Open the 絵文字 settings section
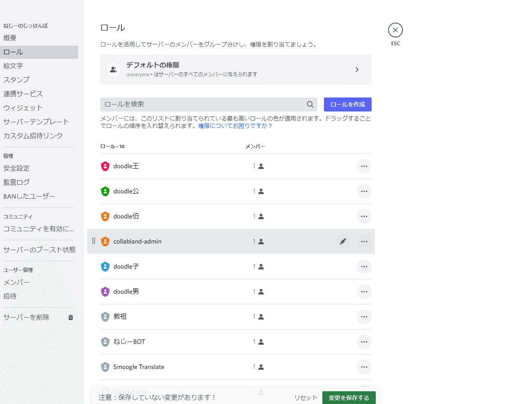Viewport: 532px width, 404px height. 14,65
